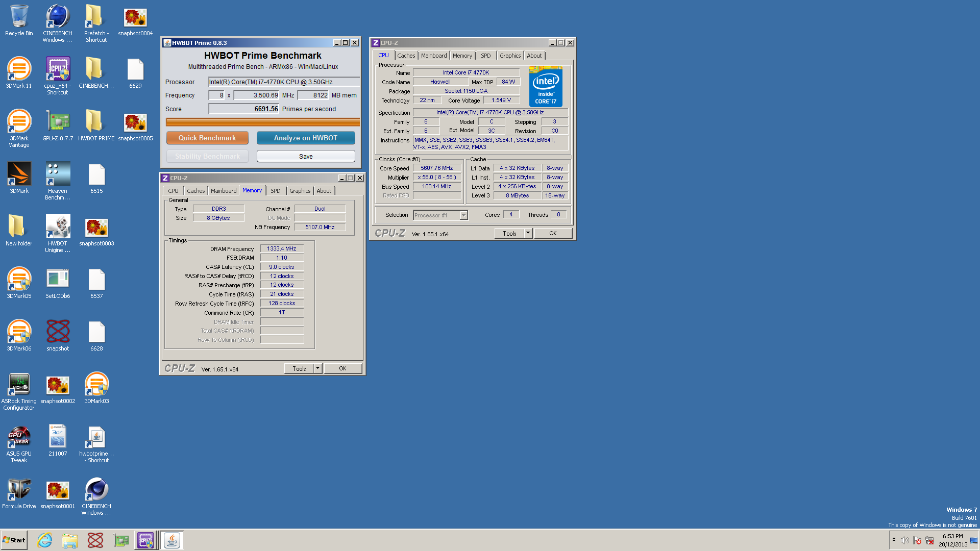Viewport: 980px width, 551px height.
Task: Click Tools button in right CPU-Z window
Action: click(x=509, y=233)
